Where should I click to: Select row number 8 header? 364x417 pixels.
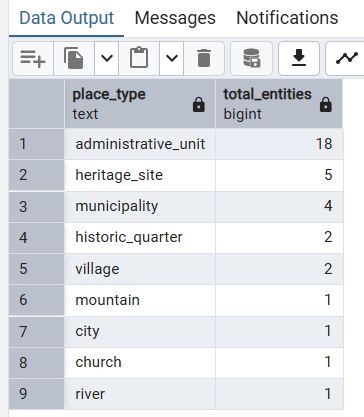[37, 363]
